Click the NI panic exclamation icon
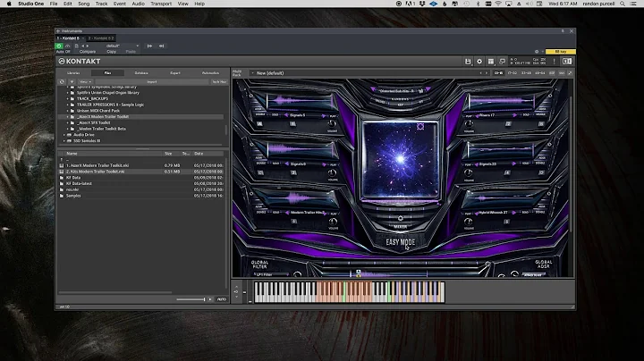This screenshot has height=361, width=644. pyautogui.click(x=554, y=62)
